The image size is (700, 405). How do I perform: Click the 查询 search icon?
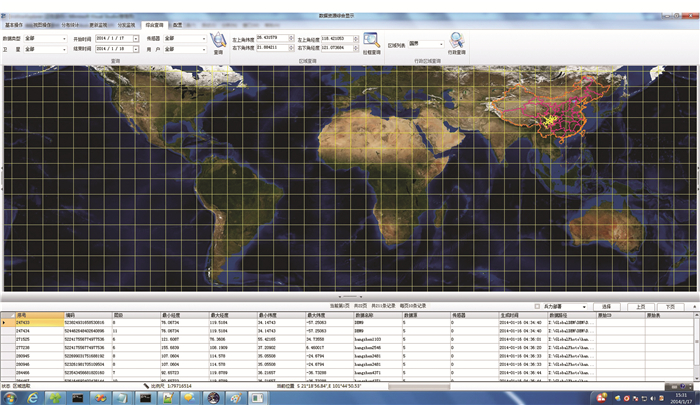218,40
